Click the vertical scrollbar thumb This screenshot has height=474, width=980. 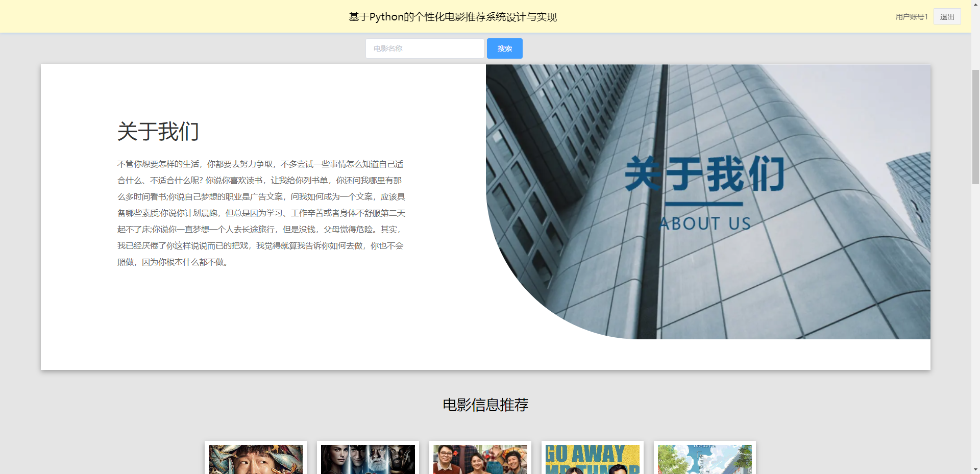[x=975, y=127]
